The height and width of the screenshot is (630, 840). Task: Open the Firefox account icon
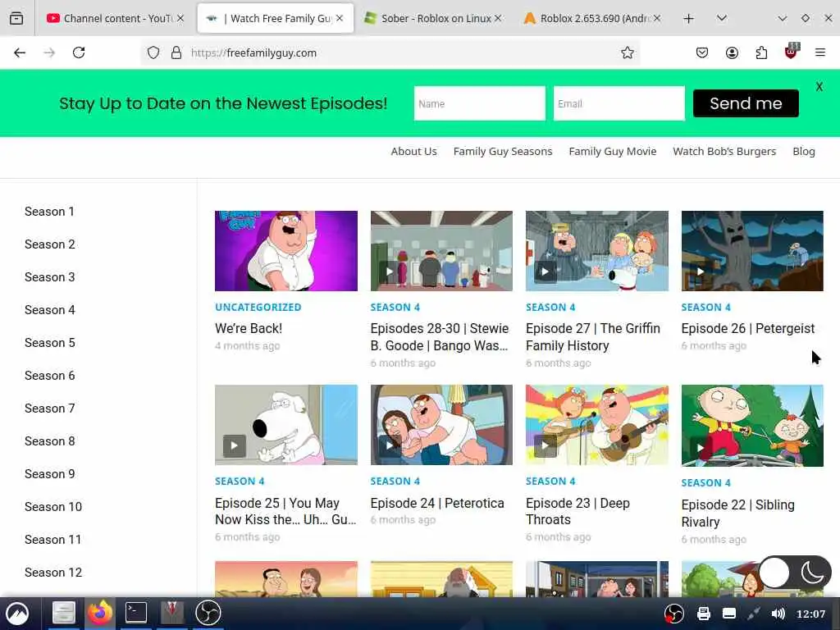coord(732,52)
